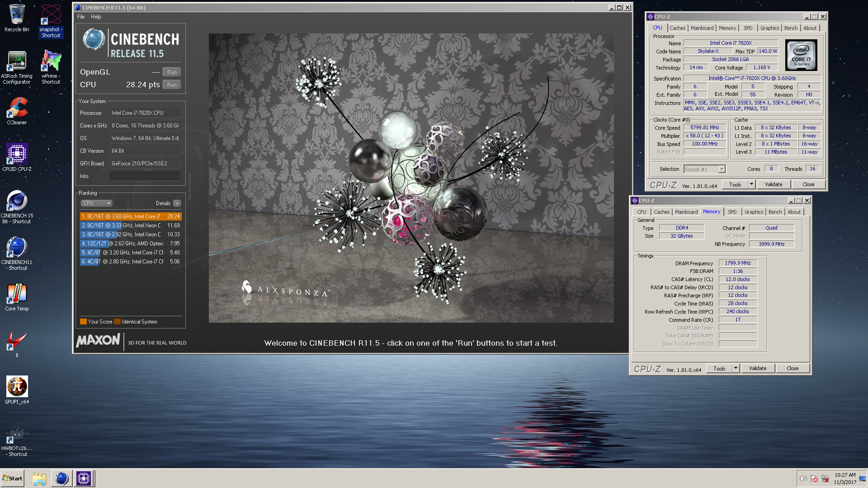Run the CPU benchmark
This screenshot has height=488, width=868.
[172, 85]
